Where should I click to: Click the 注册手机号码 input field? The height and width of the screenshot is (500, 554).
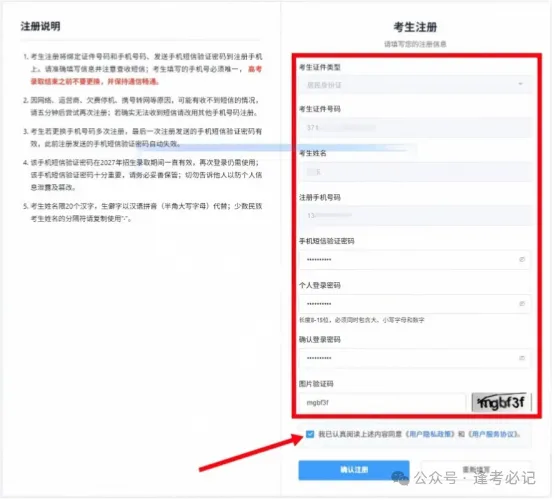(416, 216)
